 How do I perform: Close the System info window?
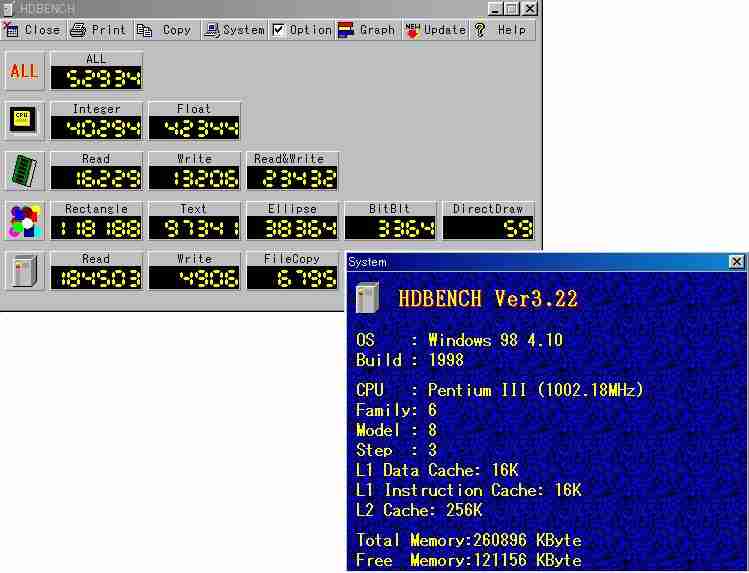click(736, 262)
